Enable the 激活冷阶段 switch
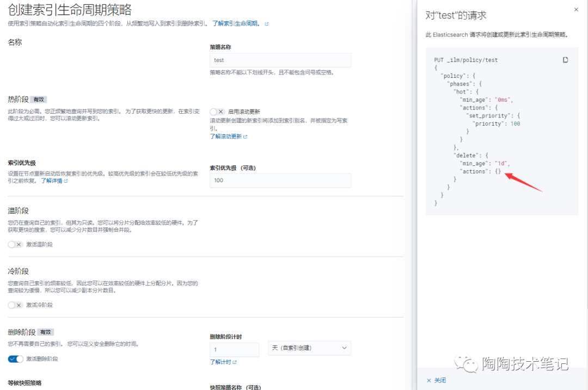 [x=15, y=305]
